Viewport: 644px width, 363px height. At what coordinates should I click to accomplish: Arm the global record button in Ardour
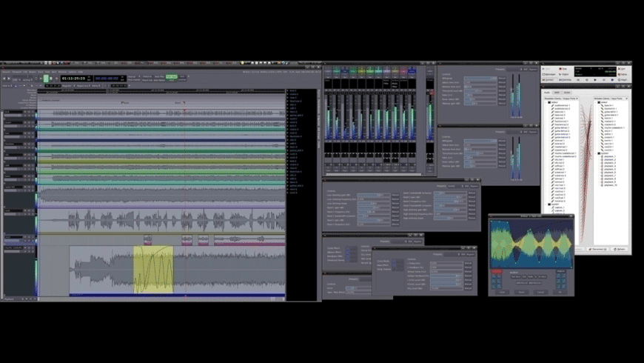click(57, 78)
